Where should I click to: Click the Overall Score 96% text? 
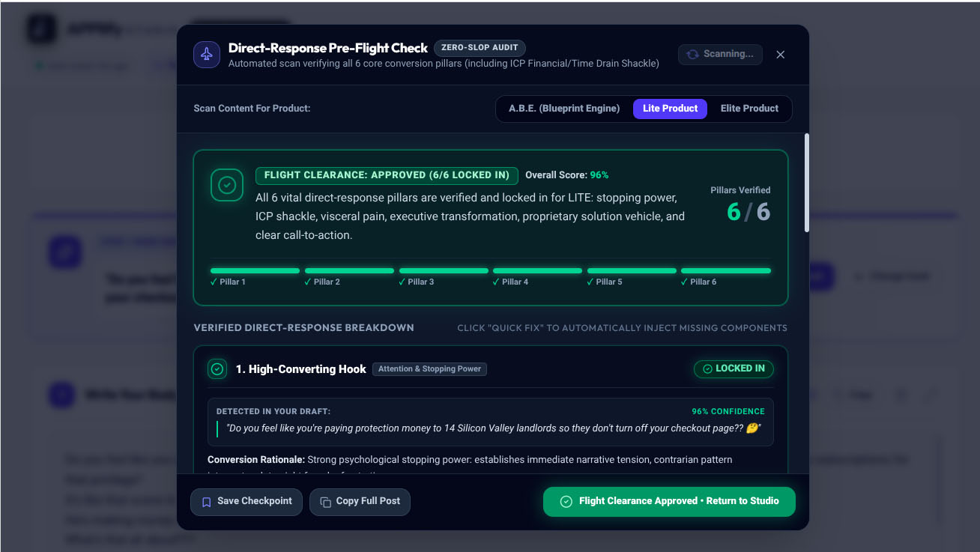[567, 175]
